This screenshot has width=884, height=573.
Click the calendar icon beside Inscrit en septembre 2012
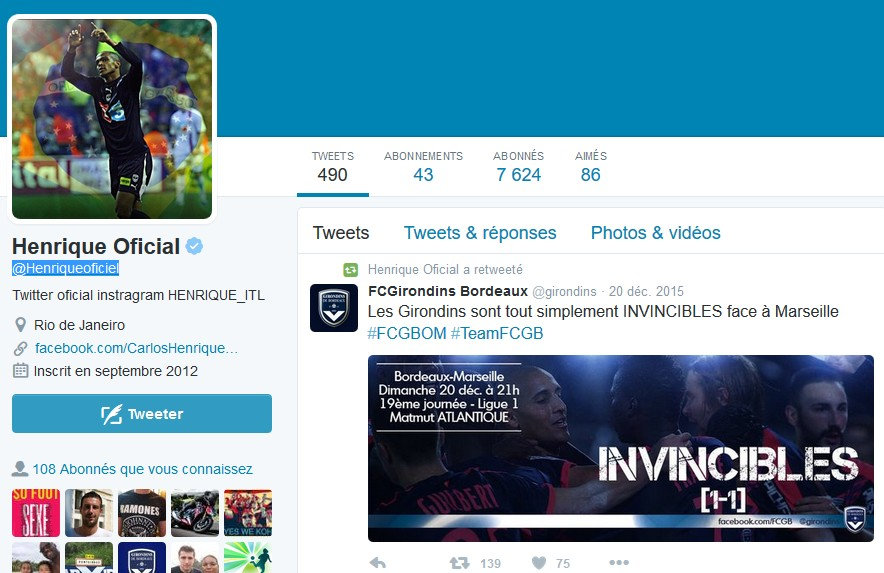[x=20, y=371]
